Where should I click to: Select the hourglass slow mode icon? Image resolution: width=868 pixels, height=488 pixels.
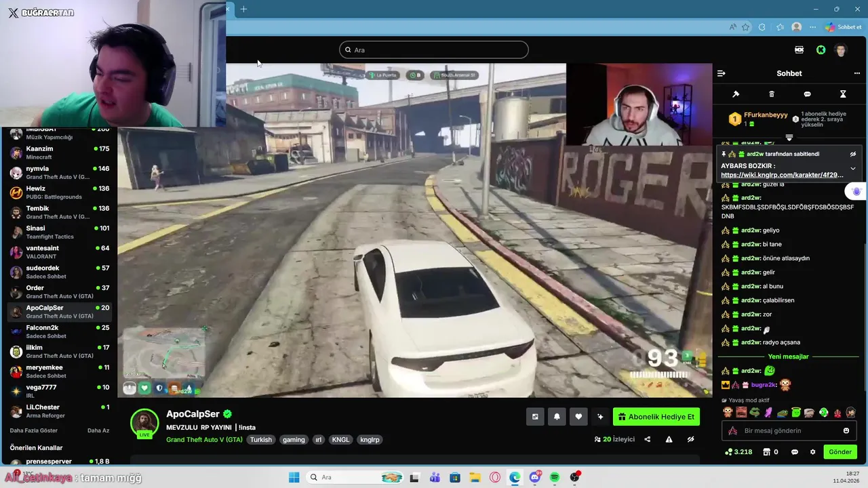843,94
